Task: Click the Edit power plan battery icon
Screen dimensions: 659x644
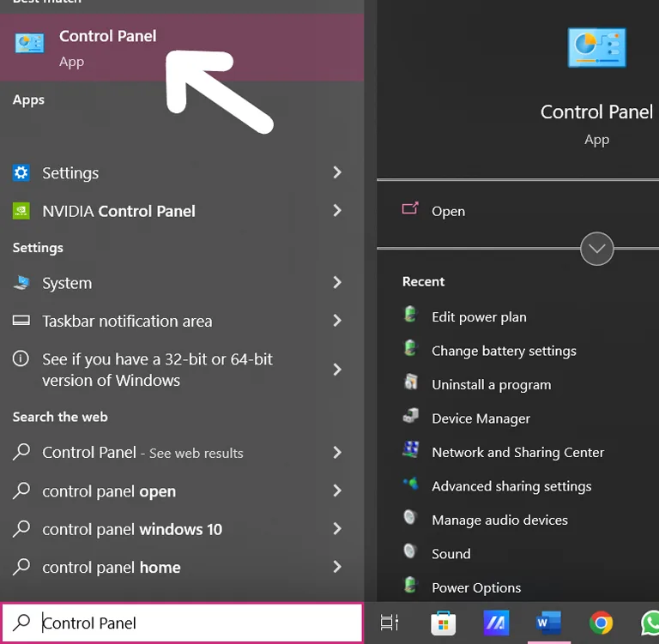Action: click(410, 314)
